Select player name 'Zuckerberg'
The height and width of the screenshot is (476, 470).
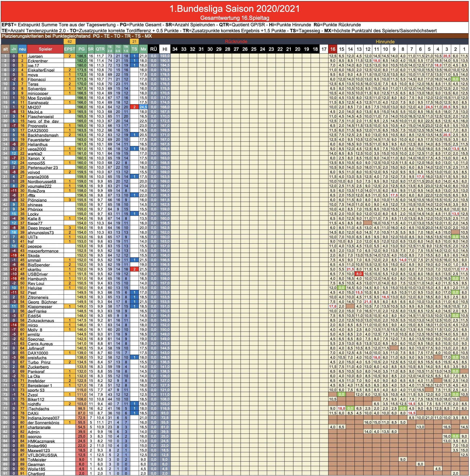coord(38,367)
